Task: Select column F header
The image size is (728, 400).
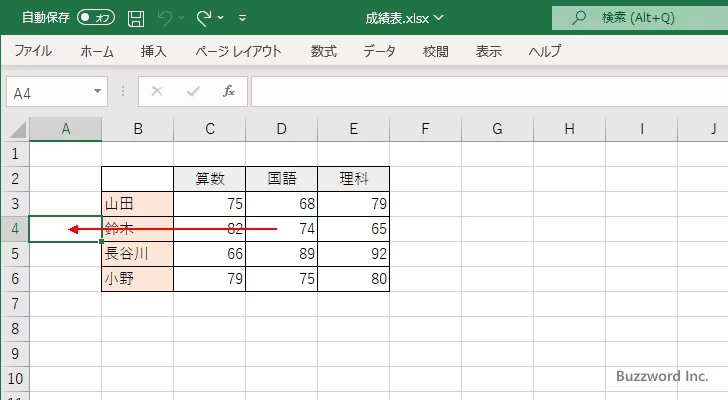Action: 426,129
